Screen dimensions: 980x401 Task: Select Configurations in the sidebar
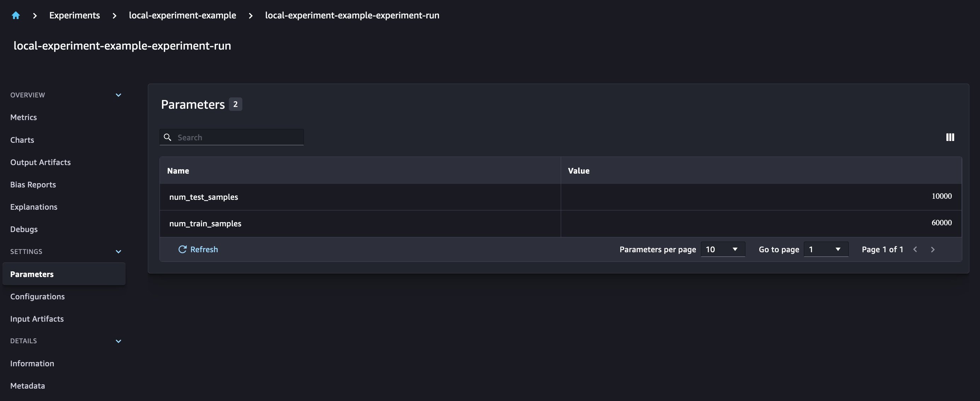point(37,296)
